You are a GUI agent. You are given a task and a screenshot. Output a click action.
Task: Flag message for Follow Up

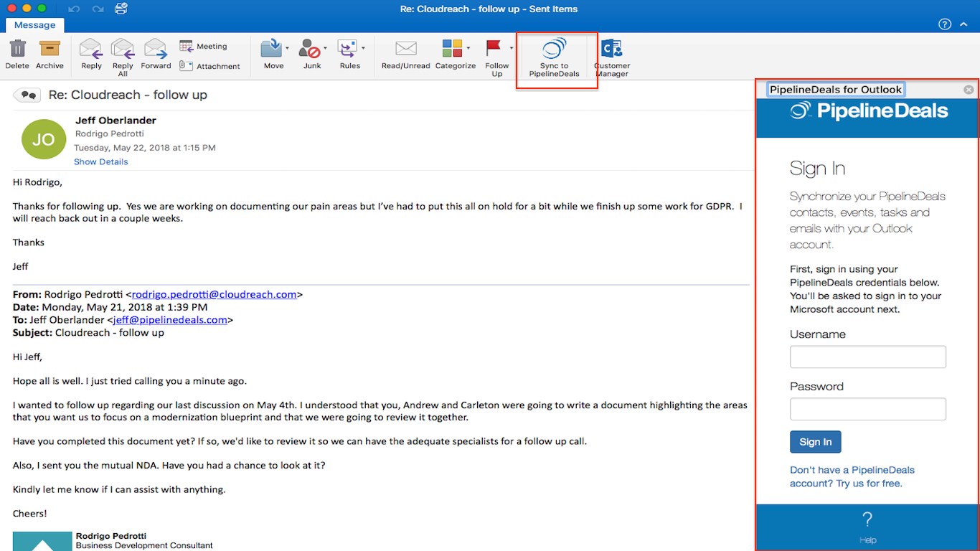coord(496,57)
